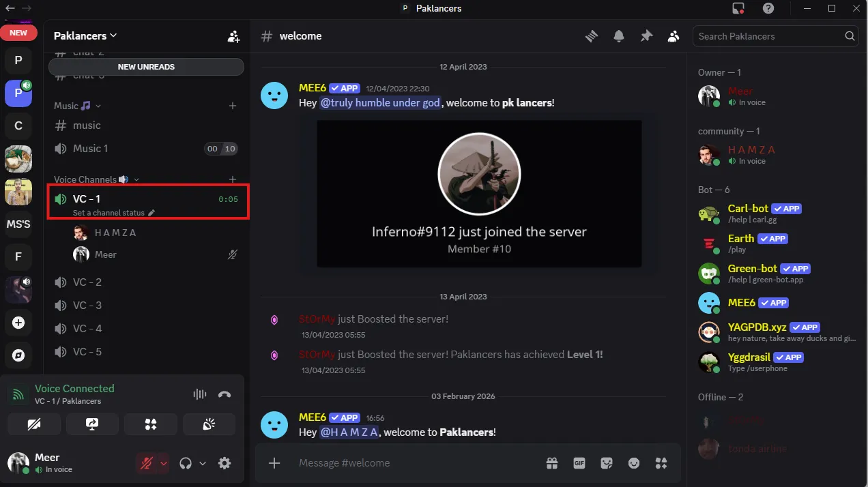Open the emoji picker in message bar
The height and width of the screenshot is (487, 868).
[x=634, y=463]
